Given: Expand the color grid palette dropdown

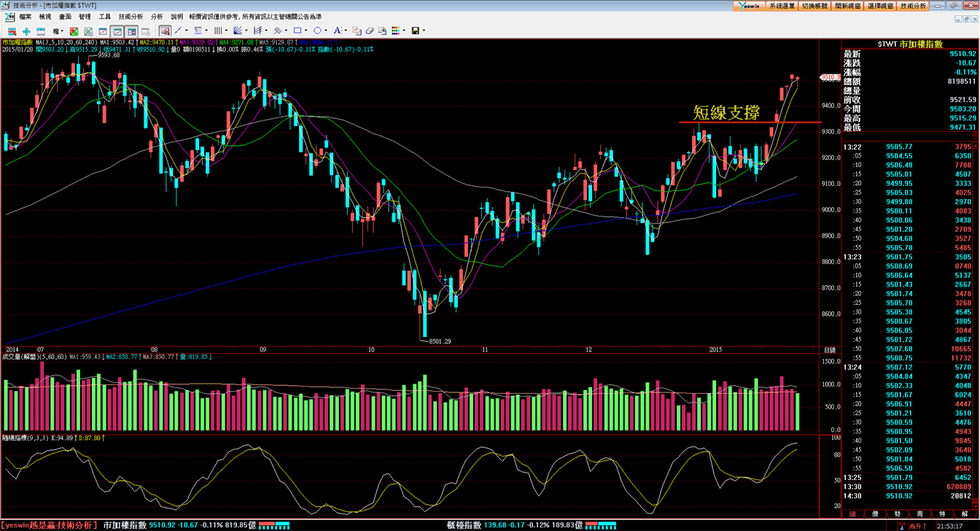Looking at the screenshot, I should point(404,31).
